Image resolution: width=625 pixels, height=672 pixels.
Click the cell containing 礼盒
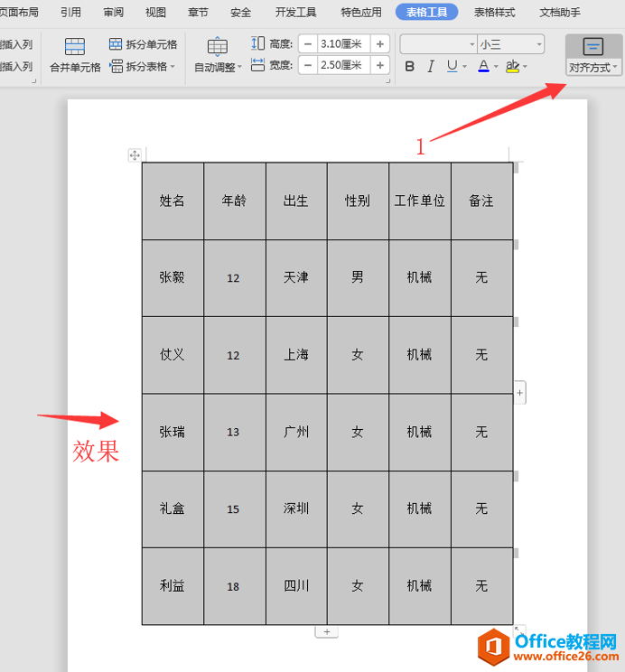pyautogui.click(x=173, y=509)
